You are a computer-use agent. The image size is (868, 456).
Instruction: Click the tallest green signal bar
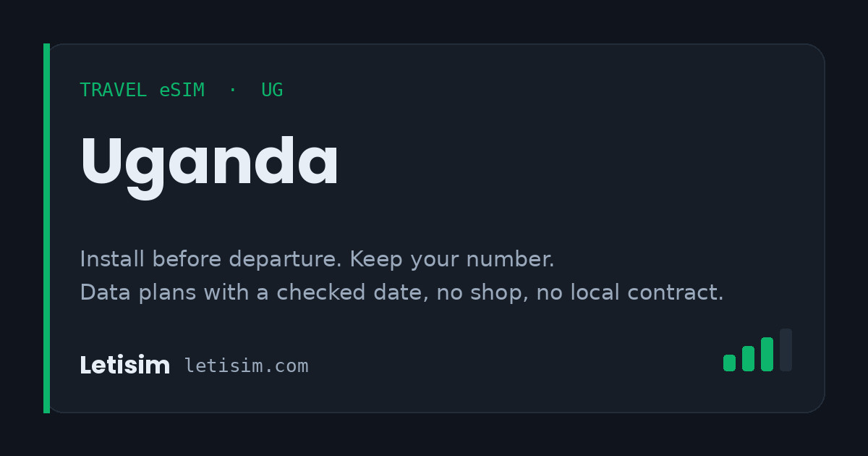[x=767, y=354]
